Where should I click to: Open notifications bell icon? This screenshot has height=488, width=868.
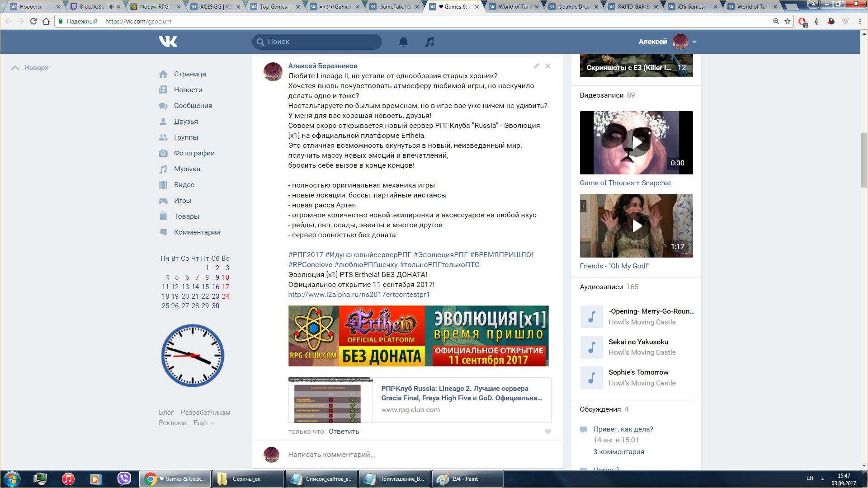tap(403, 42)
